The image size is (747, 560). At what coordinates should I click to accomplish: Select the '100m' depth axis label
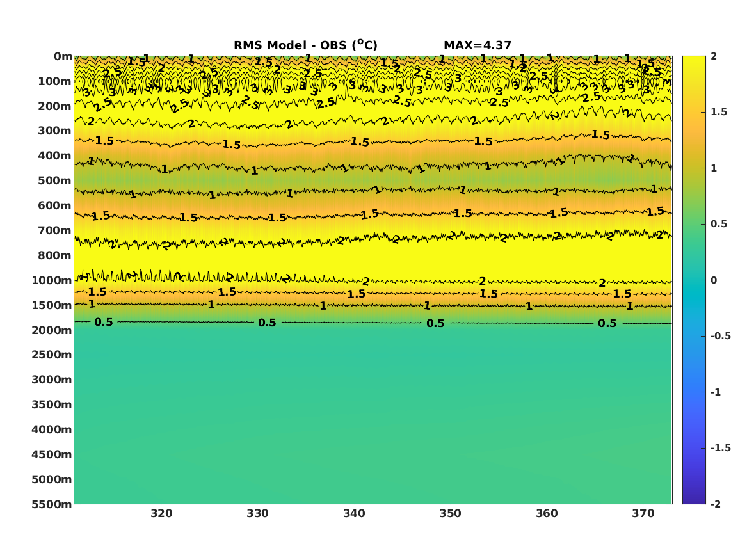(x=55, y=81)
